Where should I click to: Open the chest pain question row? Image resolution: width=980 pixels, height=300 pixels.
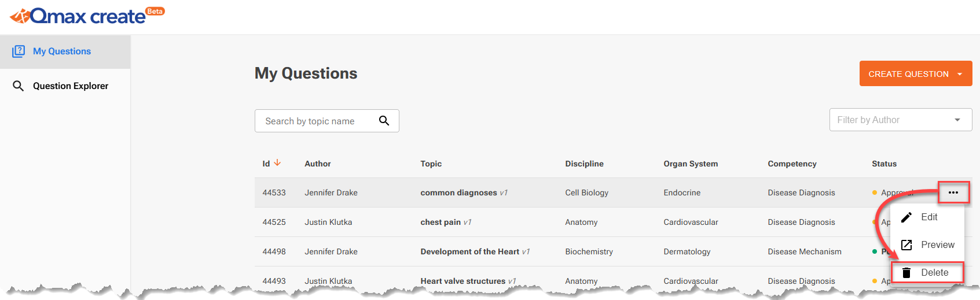441,223
